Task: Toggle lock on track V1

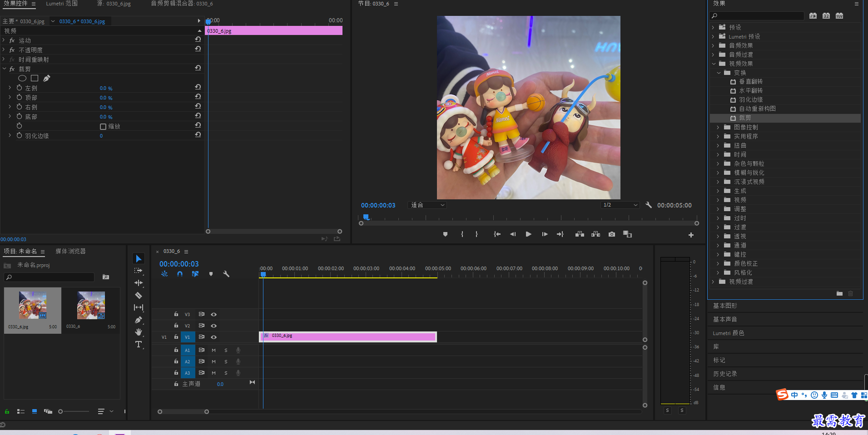Action: coord(176,337)
